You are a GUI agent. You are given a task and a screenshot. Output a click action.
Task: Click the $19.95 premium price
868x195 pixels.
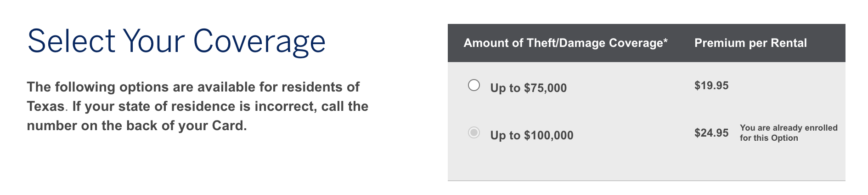711,86
